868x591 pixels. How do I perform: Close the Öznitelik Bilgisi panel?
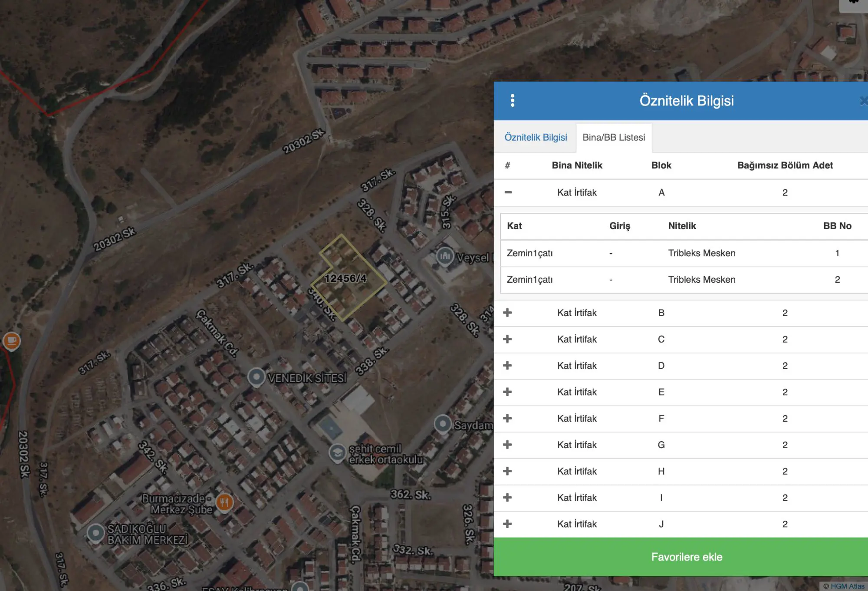coord(863,101)
